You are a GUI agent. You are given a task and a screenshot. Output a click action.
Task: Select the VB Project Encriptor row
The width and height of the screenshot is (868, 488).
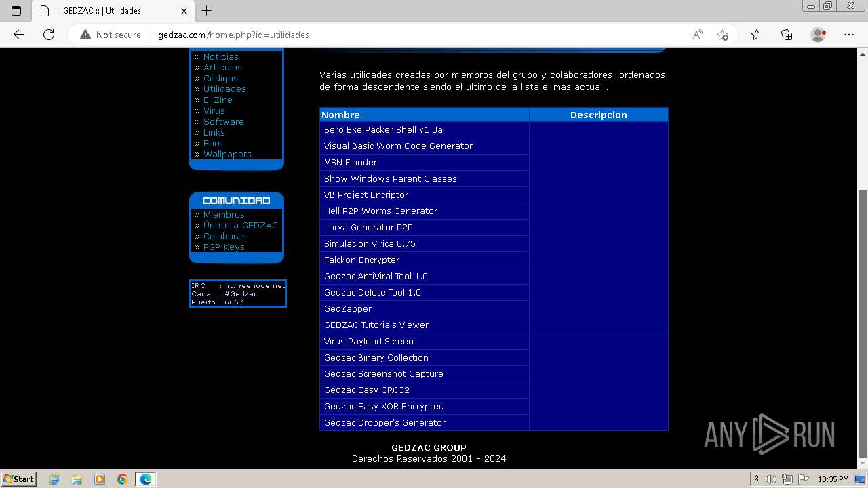pos(424,195)
